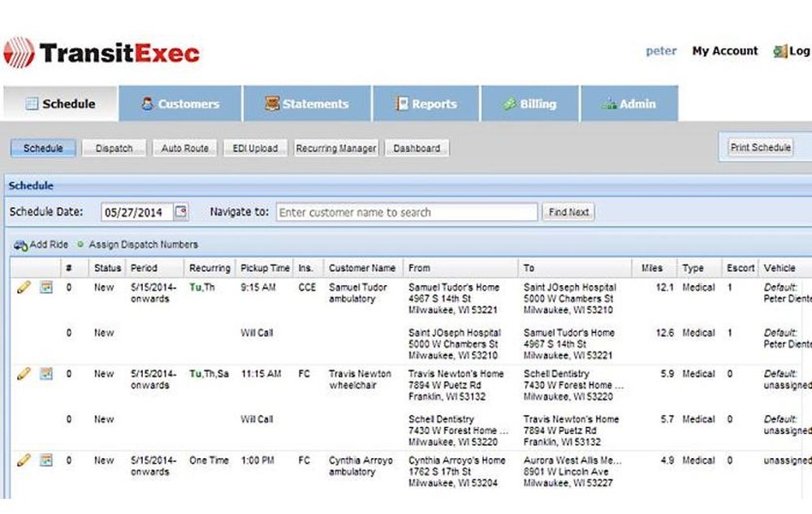Click the Reports tab document icon
812x514 pixels.
(403, 103)
